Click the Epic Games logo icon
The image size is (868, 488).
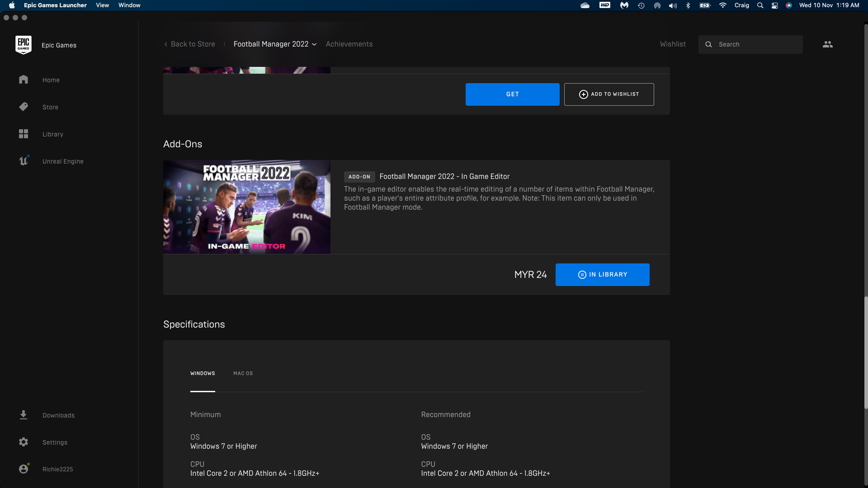click(x=24, y=45)
